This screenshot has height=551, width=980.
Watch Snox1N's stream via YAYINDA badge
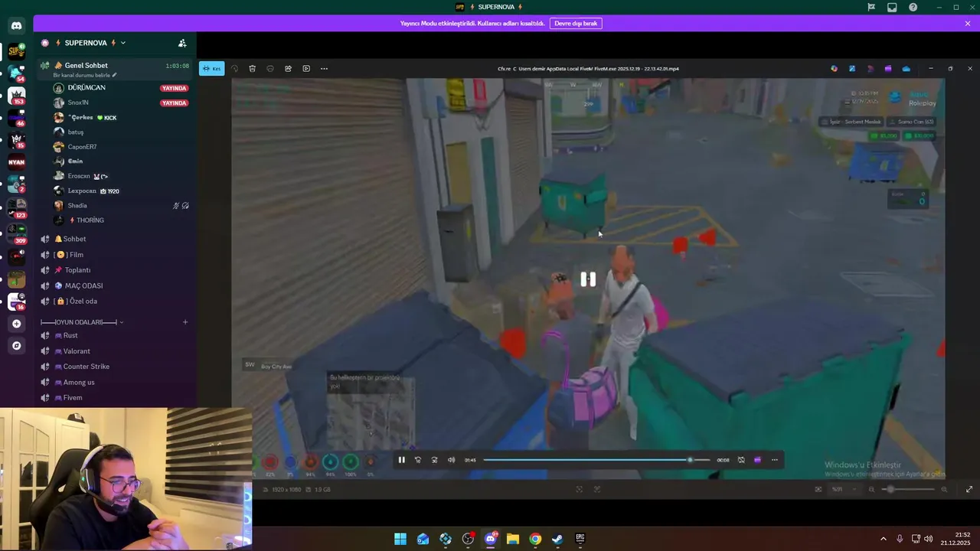[174, 103]
